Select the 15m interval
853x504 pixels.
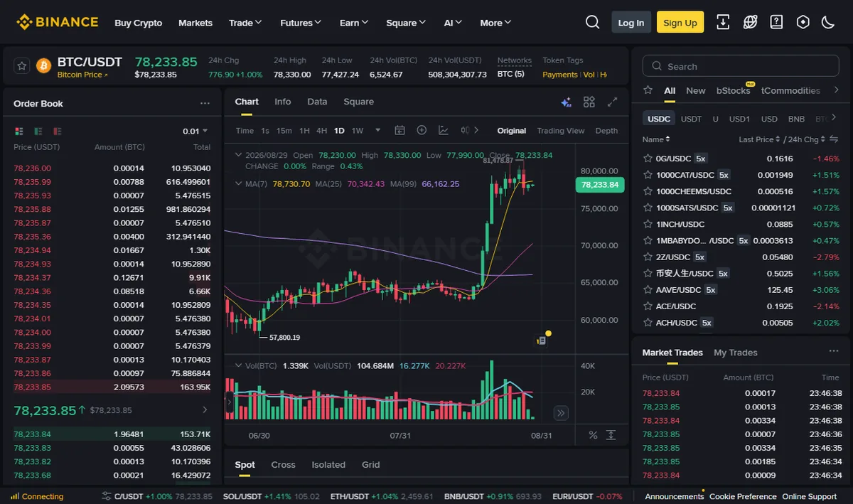[x=284, y=131]
